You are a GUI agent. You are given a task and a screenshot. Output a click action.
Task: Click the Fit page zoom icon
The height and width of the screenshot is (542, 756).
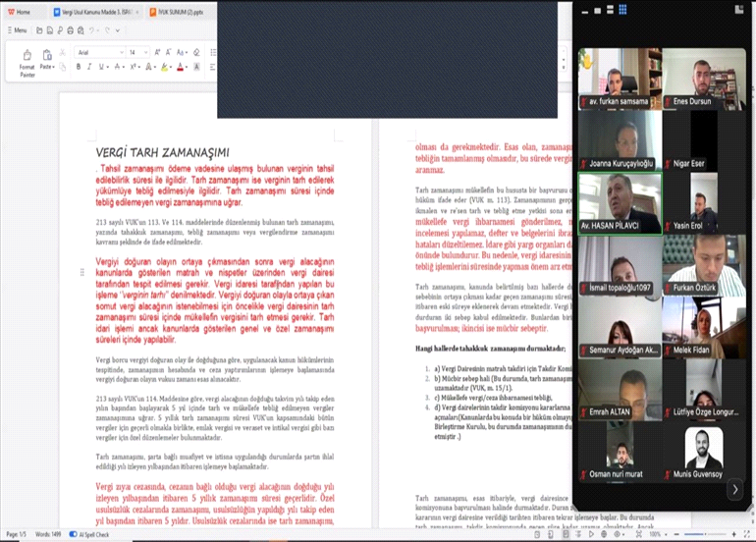(x=639, y=534)
